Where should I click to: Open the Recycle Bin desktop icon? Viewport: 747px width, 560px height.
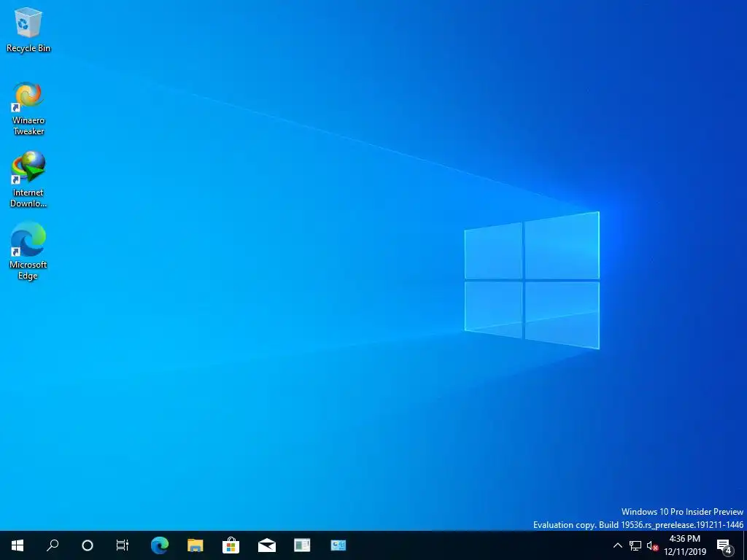coord(28,30)
